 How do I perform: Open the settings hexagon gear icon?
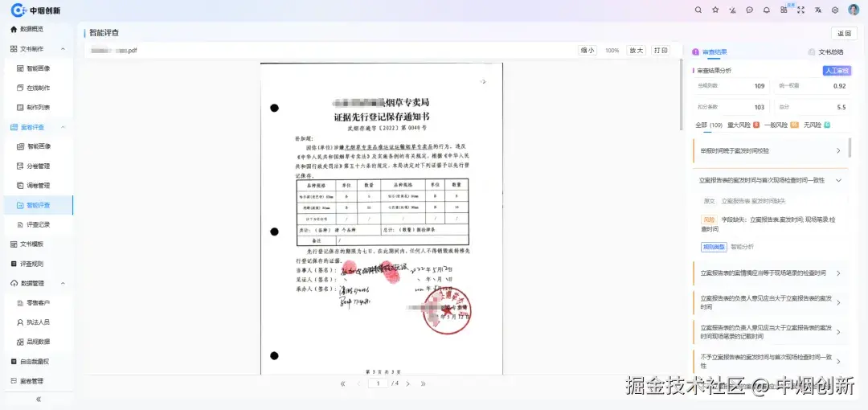click(835, 10)
